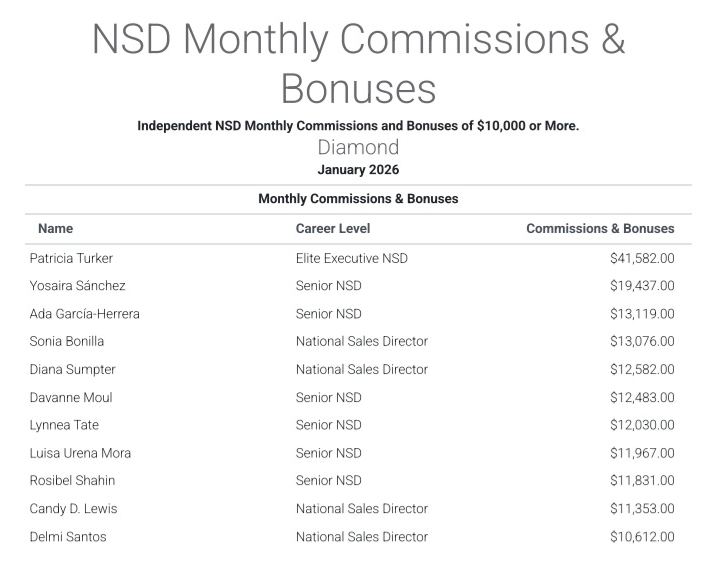
Task: Click on Ada García-Herrera's name
Action: coord(85,314)
